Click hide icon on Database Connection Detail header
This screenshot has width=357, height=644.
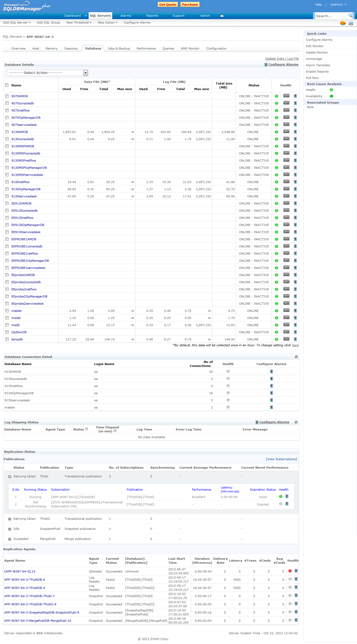click(x=296, y=357)
